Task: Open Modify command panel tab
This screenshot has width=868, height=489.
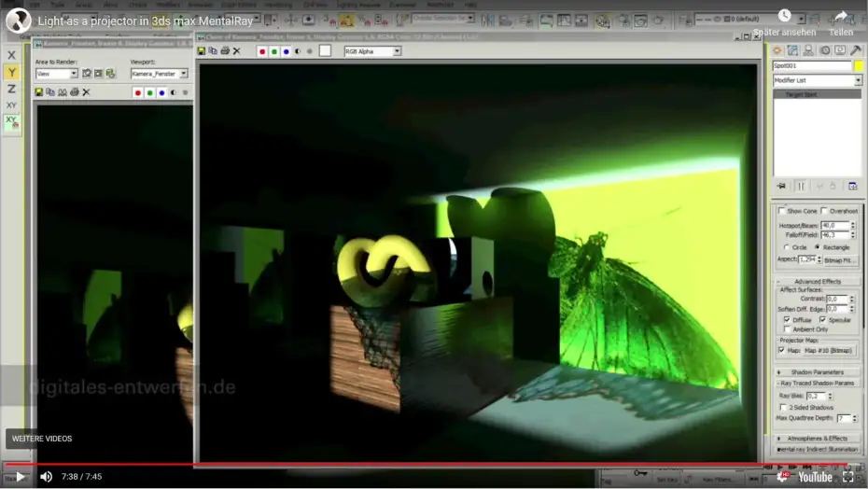Action: tap(792, 50)
